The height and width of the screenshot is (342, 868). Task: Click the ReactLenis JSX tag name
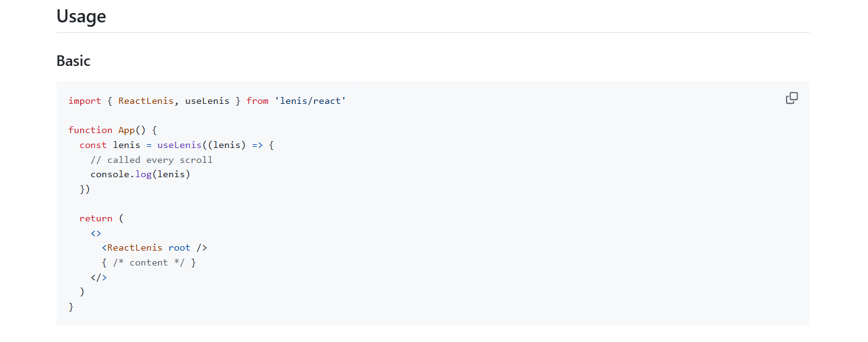click(x=135, y=247)
